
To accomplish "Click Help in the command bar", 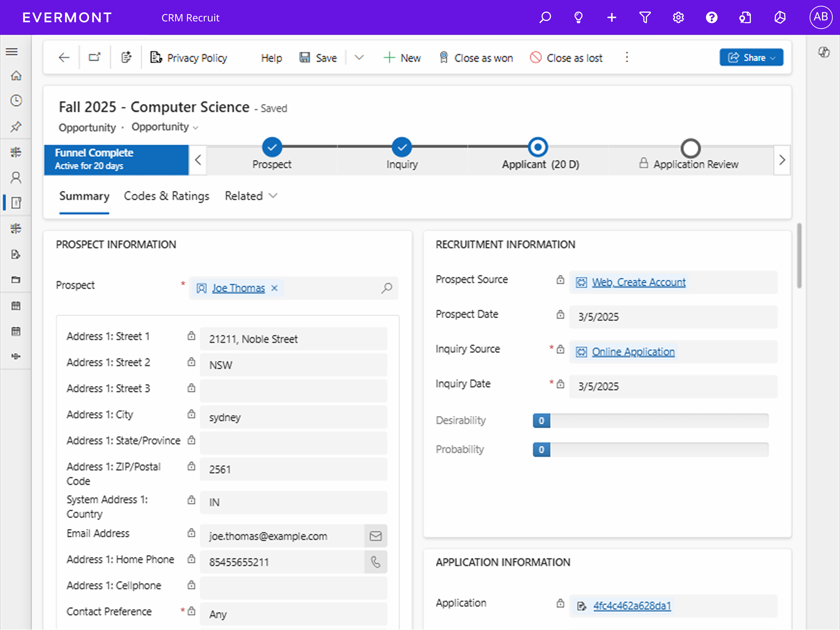I will point(272,58).
